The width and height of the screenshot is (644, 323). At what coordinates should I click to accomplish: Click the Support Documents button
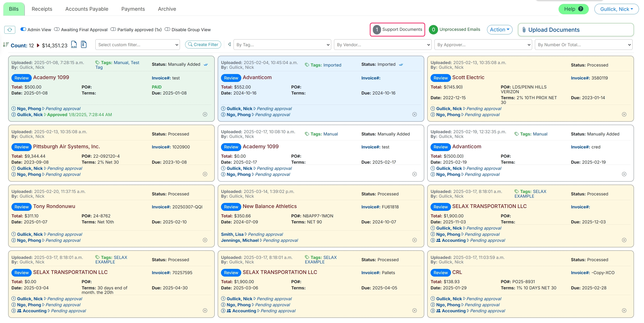pyautogui.click(x=397, y=30)
